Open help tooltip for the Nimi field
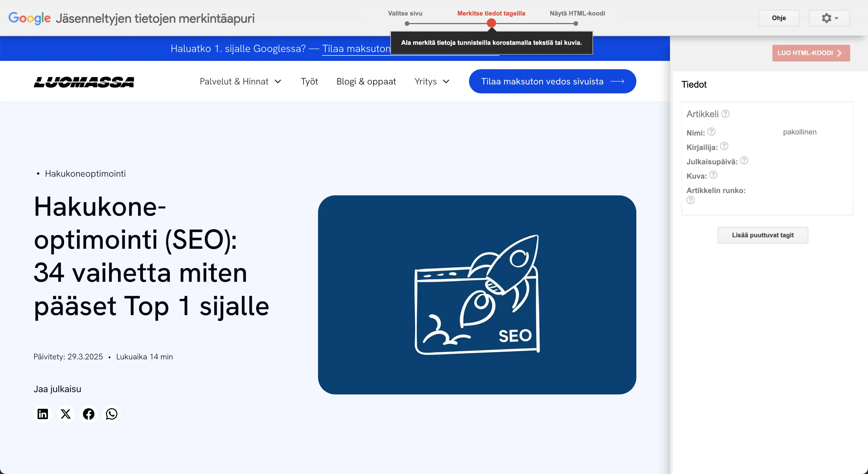868x474 pixels. point(712,132)
